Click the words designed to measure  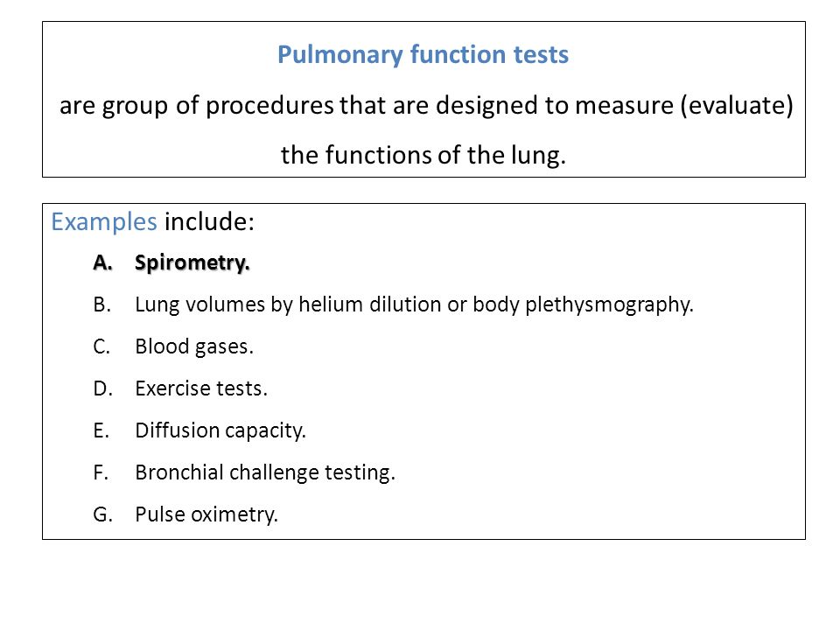pos(555,106)
